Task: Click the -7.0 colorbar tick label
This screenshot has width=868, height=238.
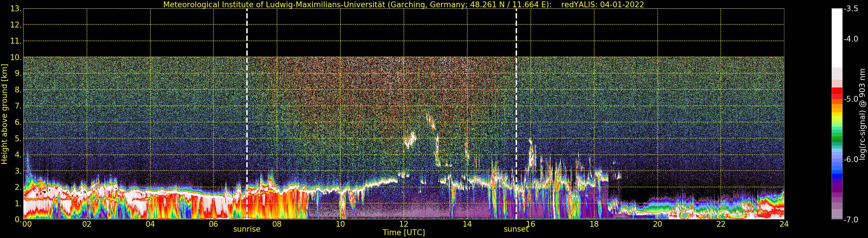Action: tap(851, 220)
